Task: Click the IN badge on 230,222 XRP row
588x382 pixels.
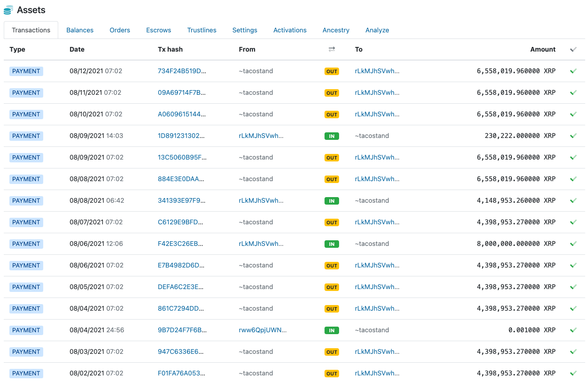Action: click(332, 136)
